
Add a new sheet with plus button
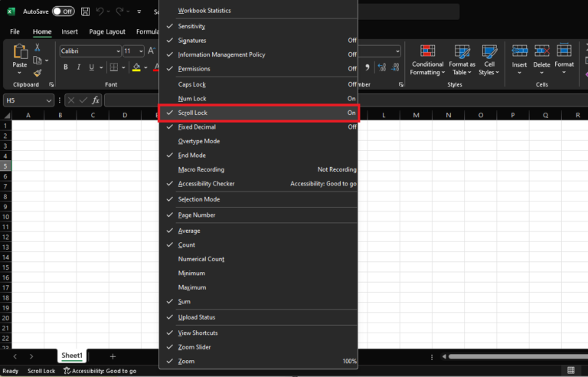coord(113,356)
